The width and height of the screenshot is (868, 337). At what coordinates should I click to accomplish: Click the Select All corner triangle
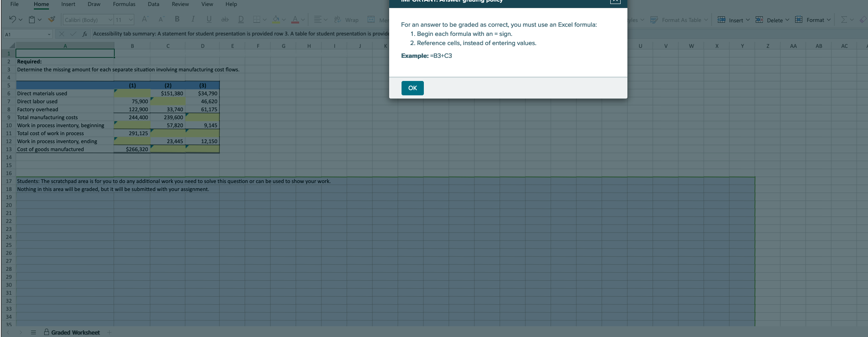click(12, 46)
